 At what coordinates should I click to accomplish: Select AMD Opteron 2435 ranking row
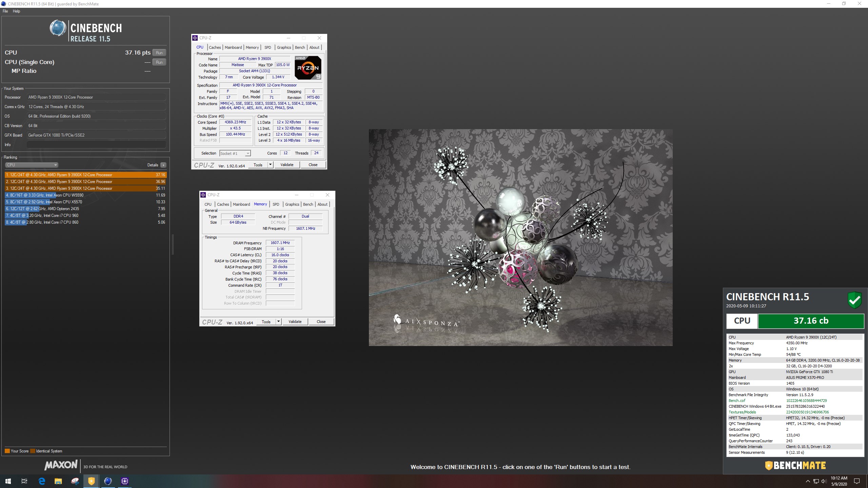click(86, 209)
